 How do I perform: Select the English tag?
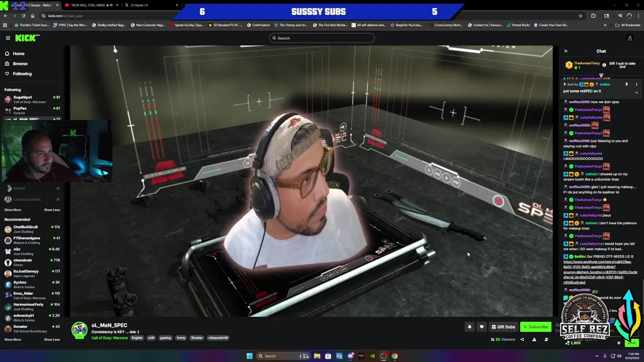point(137,338)
